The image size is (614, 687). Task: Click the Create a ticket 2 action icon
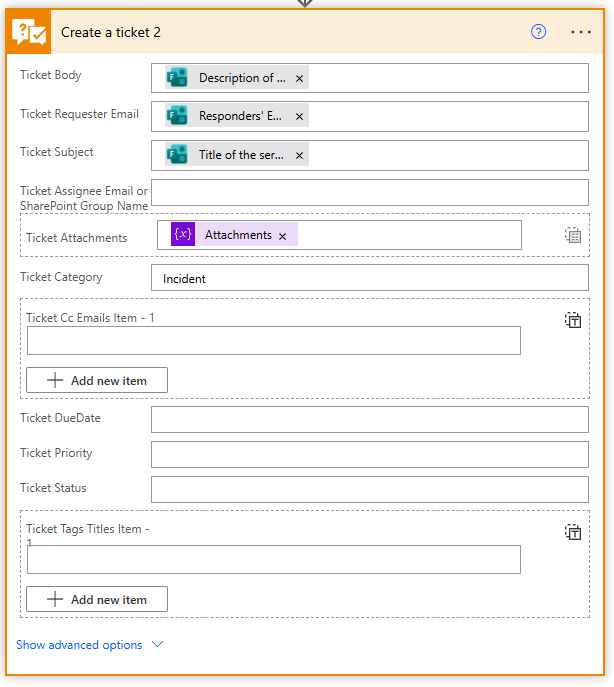[31, 32]
